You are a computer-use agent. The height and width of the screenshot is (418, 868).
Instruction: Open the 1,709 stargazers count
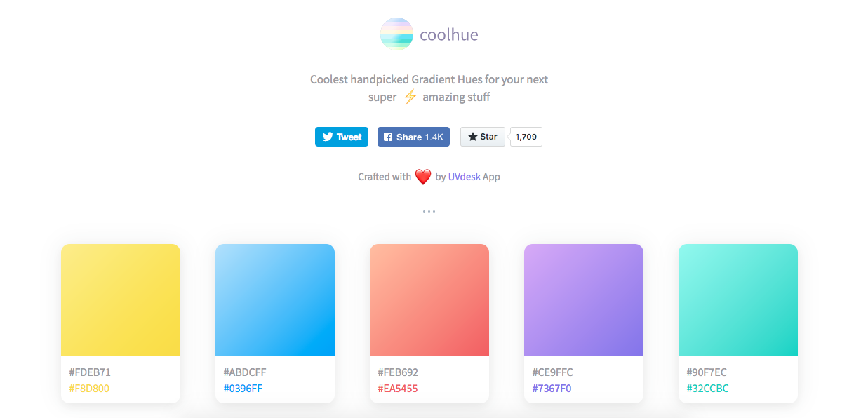point(526,137)
